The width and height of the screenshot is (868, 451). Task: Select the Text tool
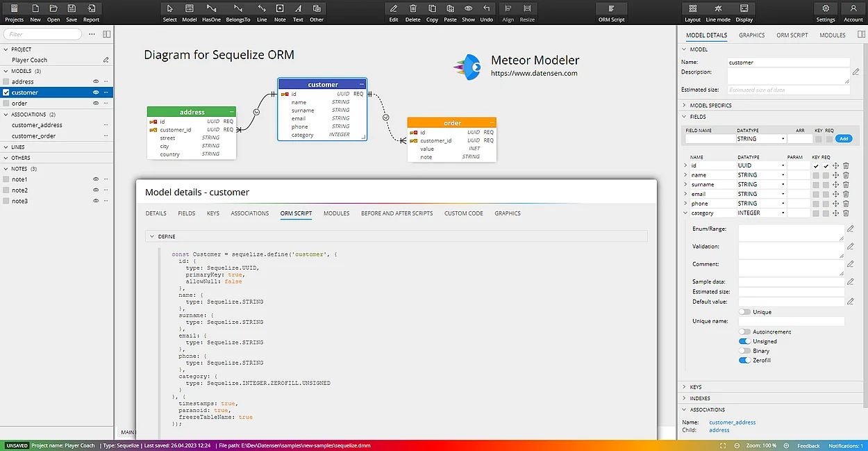[298, 12]
